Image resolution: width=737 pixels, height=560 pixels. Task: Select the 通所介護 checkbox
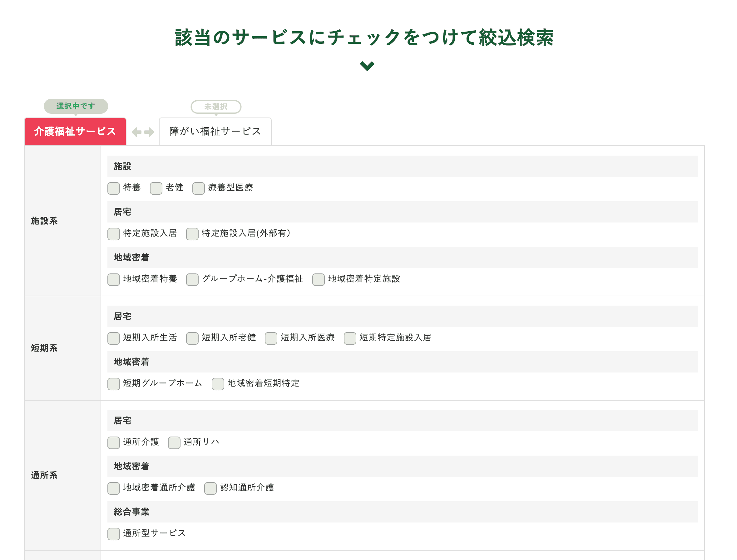113,443
